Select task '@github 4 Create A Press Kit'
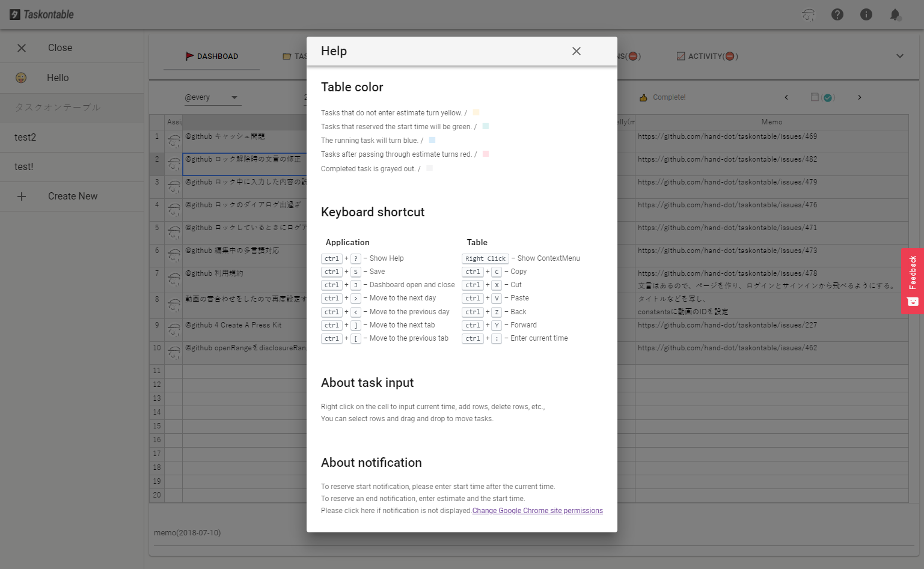This screenshot has height=569, width=924. (x=245, y=330)
